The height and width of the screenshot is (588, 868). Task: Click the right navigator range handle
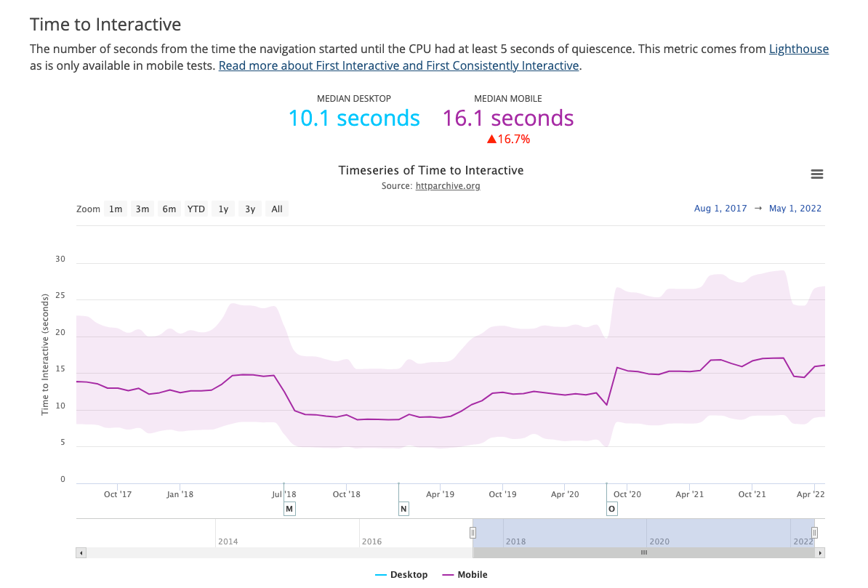coord(814,533)
